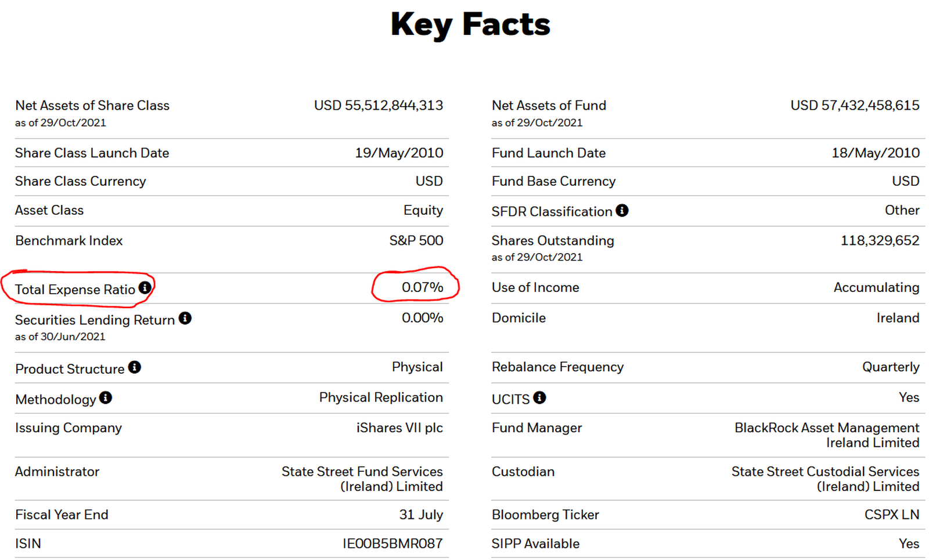
Task: Open the SFDR Classification info icon
Action: click(622, 210)
